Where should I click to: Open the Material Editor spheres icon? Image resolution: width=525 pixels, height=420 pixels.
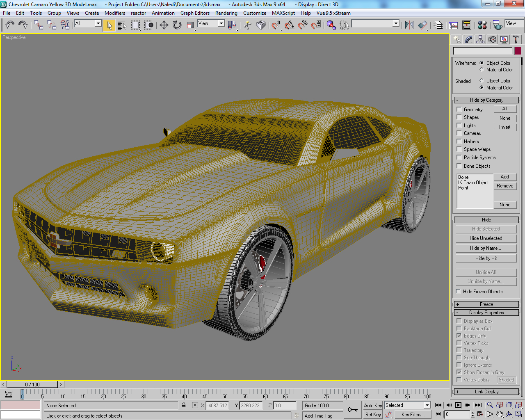click(482, 25)
